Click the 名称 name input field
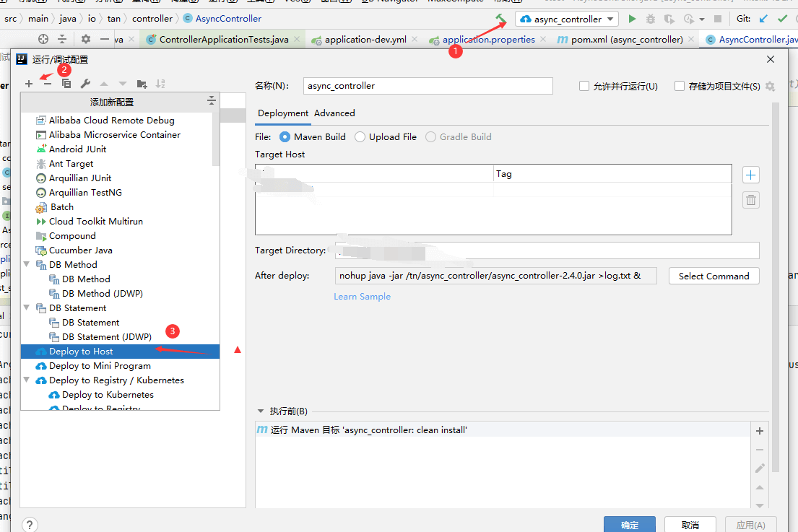Screen dimensions: 798x532 coord(428,86)
